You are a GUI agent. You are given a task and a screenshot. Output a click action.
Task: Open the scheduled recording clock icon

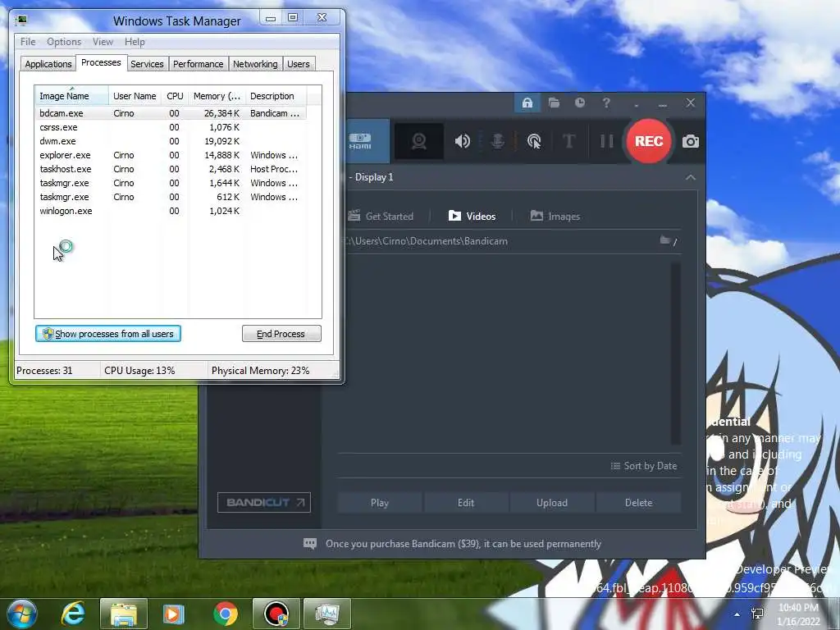(580, 103)
